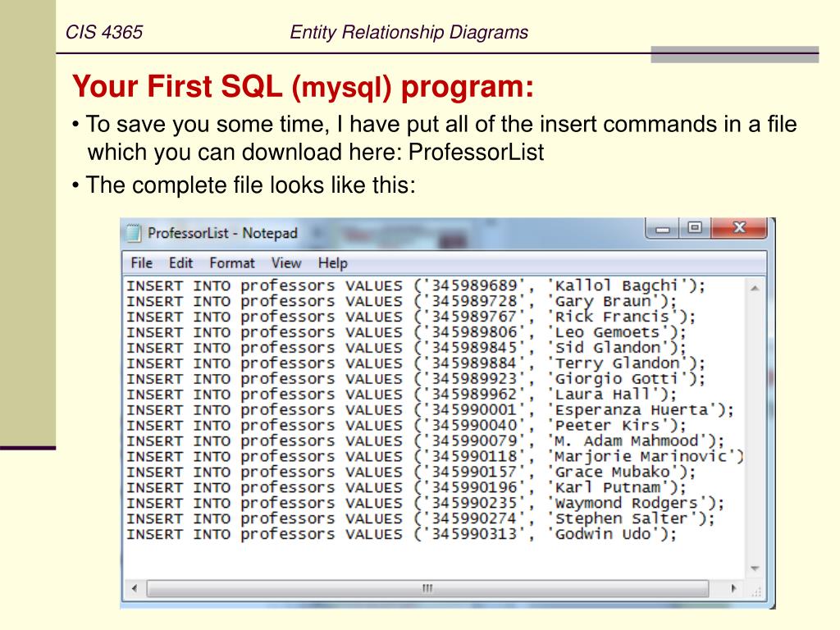The width and height of the screenshot is (840, 630).
Task: Click the line containing 'Stephen Salter'
Action: tap(421, 518)
